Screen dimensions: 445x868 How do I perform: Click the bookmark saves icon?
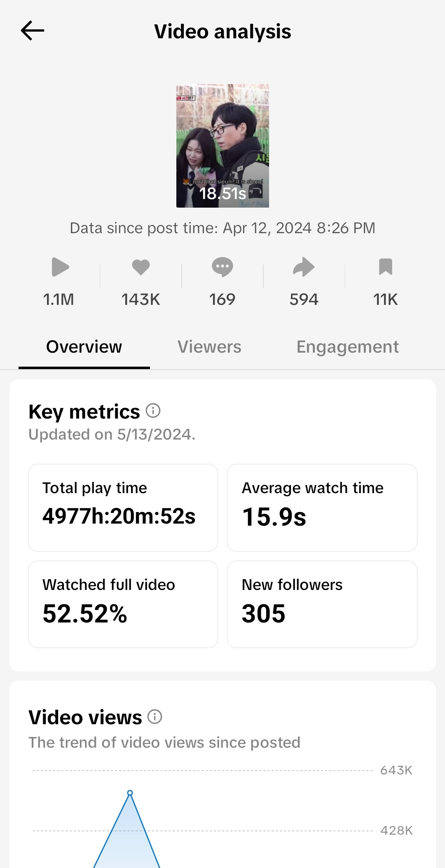click(386, 267)
